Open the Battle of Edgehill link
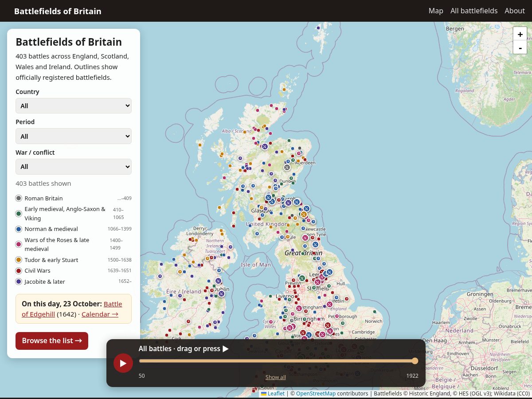The height and width of the screenshot is (399, 532). [x=72, y=309]
